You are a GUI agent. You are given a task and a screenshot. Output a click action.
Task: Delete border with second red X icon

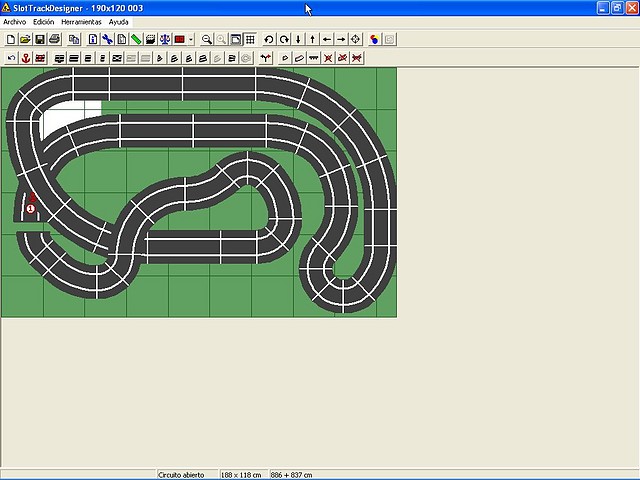click(342, 58)
